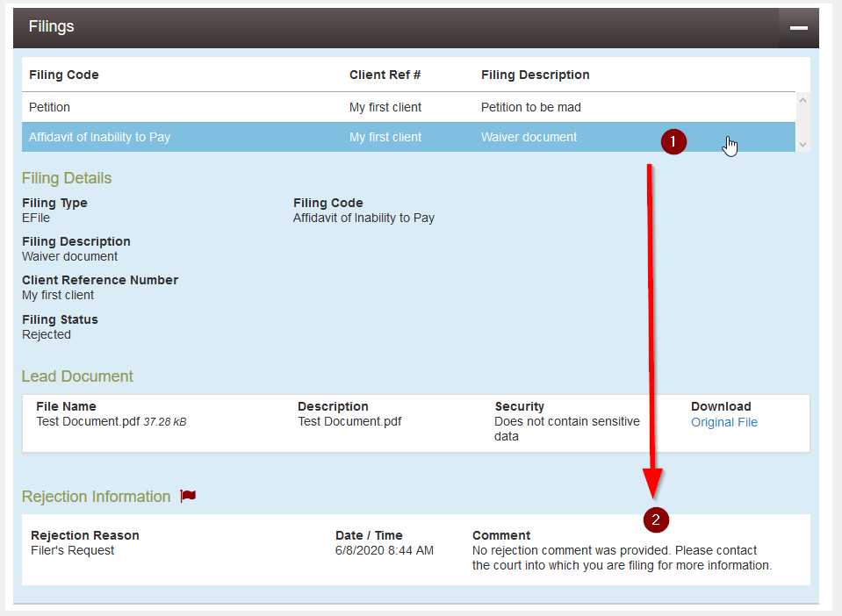The height and width of the screenshot is (616, 842).
Task: Click the 37.28 kB file size
Action: (165, 422)
